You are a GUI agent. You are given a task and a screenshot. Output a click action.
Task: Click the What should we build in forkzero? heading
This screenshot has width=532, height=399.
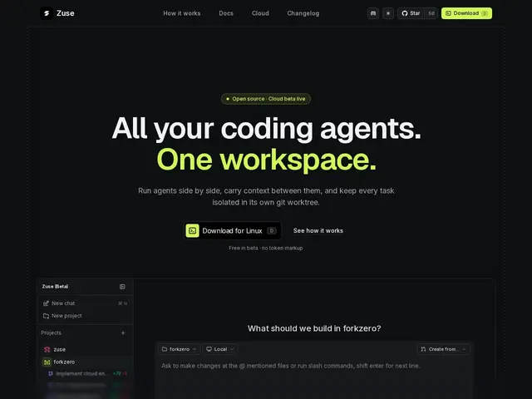tap(314, 328)
